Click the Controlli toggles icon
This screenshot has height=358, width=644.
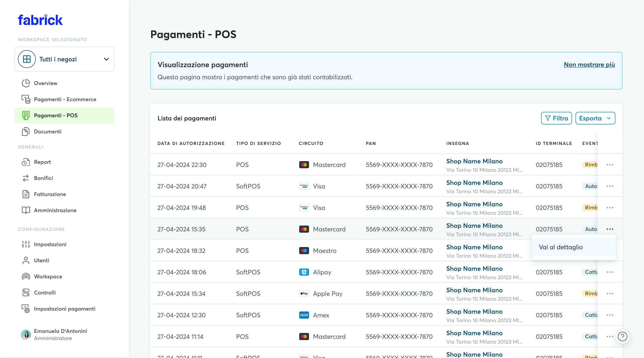(x=26, y=293)
